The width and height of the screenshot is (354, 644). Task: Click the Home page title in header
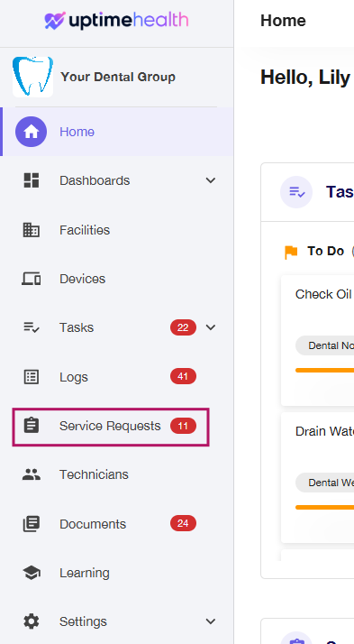click(x=283, y=21)
